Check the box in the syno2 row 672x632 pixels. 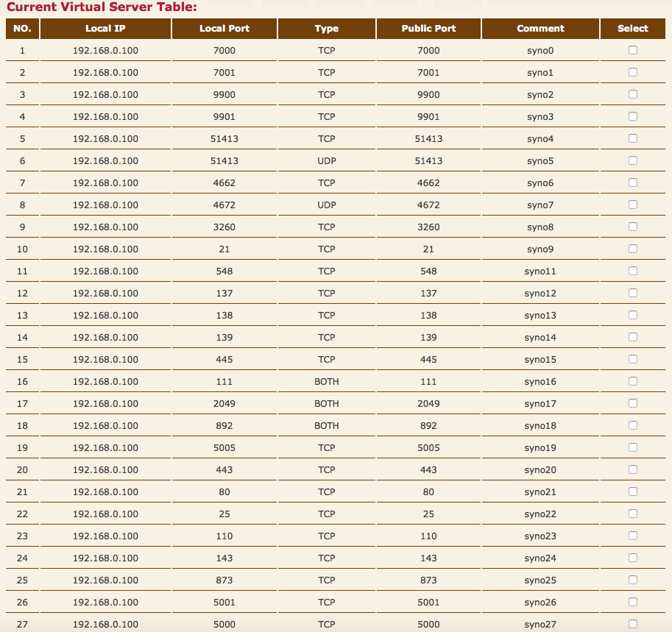tap(632, 94)
